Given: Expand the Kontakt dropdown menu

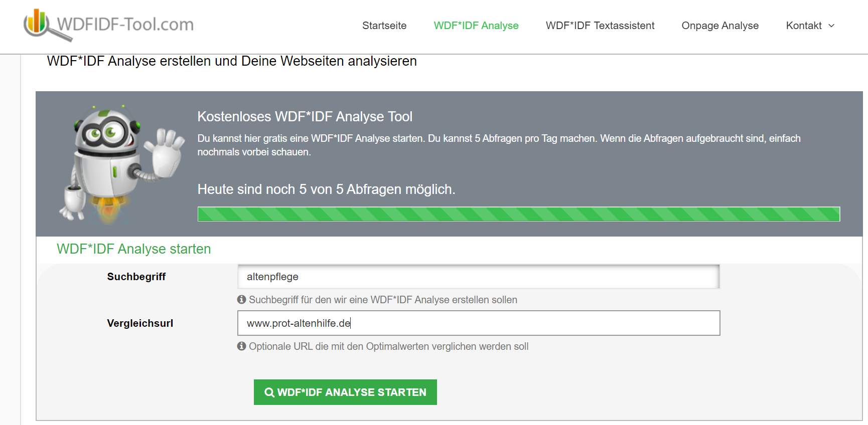Looking at the screenshot, I should 810,26.
